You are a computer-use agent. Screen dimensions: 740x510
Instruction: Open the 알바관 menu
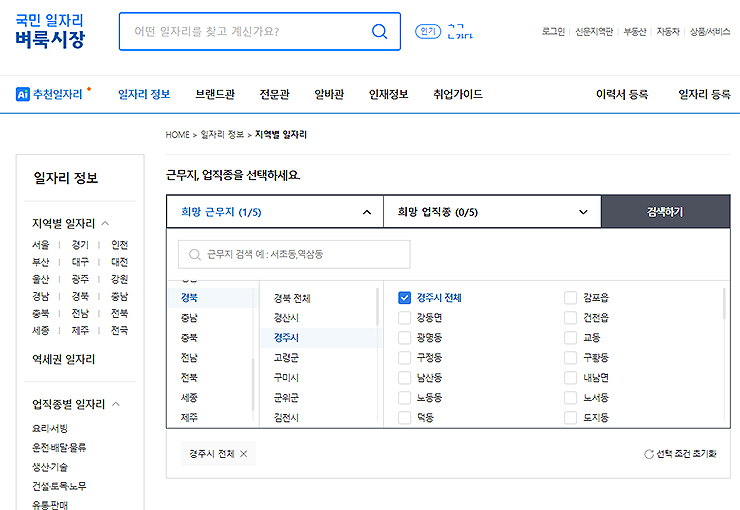tap(329, 94)
